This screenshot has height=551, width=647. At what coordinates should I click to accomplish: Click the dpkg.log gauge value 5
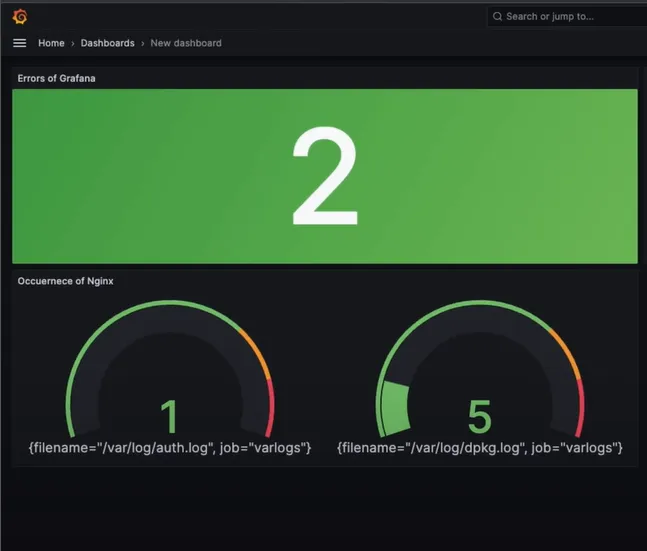[x=479, y=416]
